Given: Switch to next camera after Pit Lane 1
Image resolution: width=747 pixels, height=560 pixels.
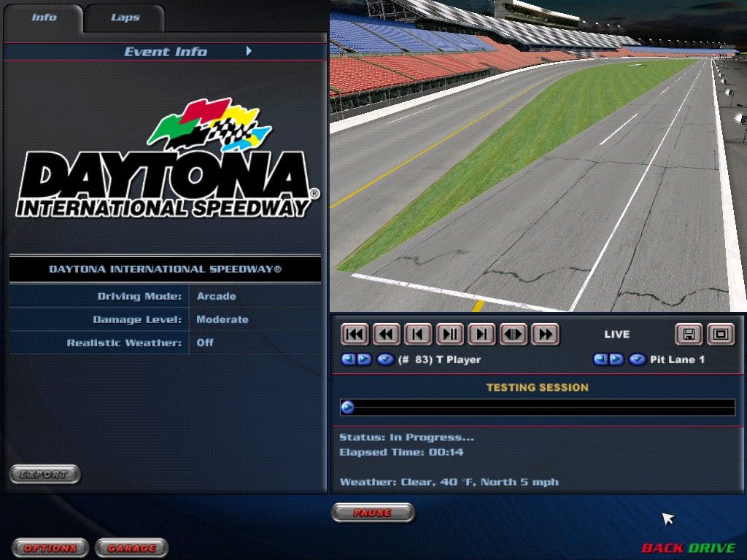Looking at the screenshot, I should tap(616, 359).
